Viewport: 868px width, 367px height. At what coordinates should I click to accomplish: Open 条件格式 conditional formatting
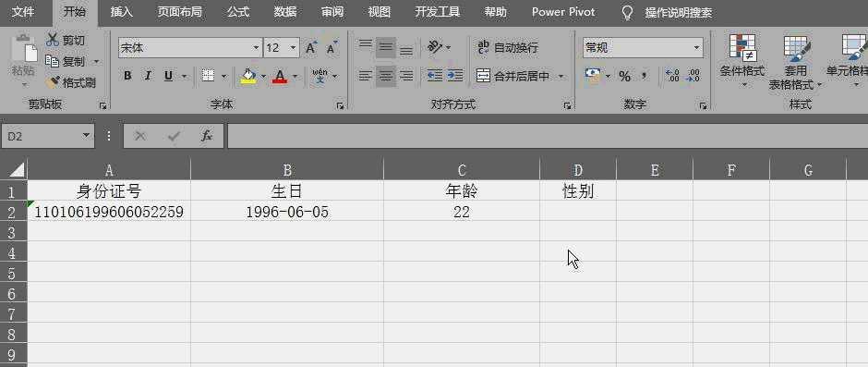coord(742,61)
